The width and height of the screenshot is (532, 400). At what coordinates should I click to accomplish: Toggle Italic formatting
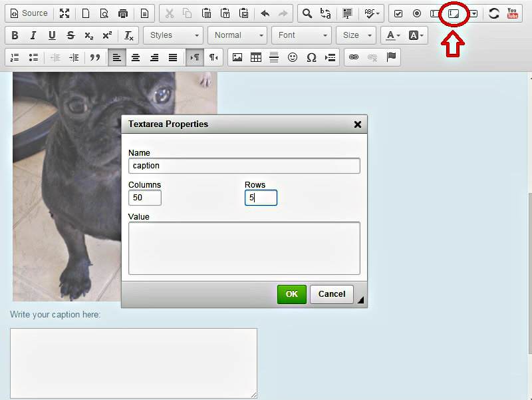pyautogui.click(x=33, y=35)
